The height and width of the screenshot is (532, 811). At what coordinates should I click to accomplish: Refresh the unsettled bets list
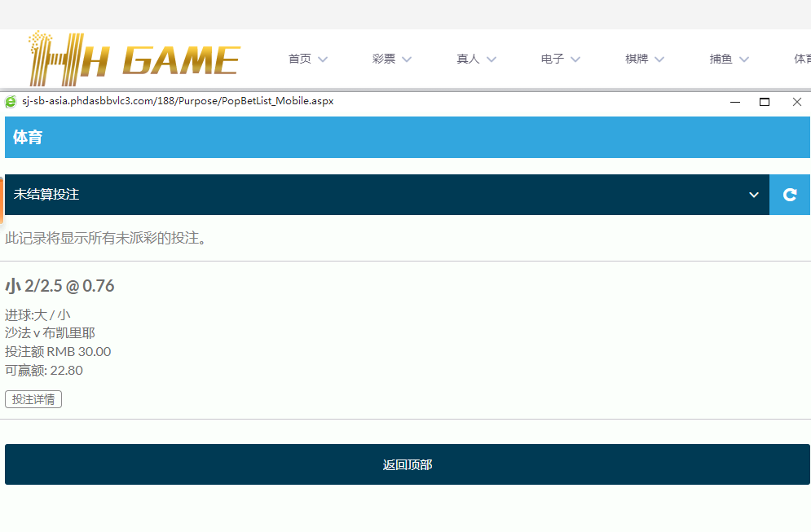[789, 195]
